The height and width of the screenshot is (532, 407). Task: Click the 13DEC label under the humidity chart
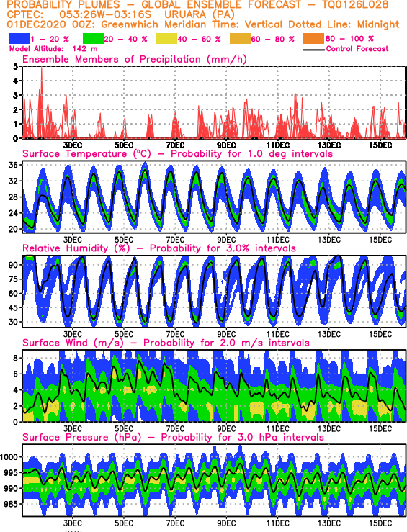[x=329, y=334]
